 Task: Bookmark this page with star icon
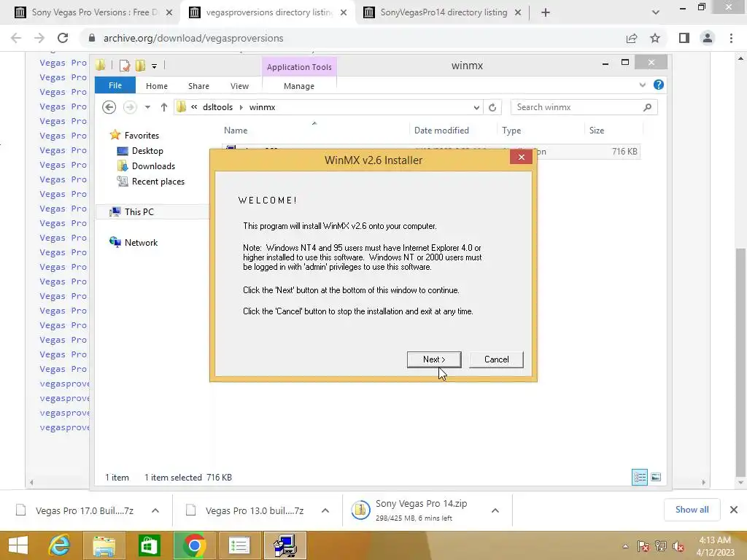click(x=655, y=38)
